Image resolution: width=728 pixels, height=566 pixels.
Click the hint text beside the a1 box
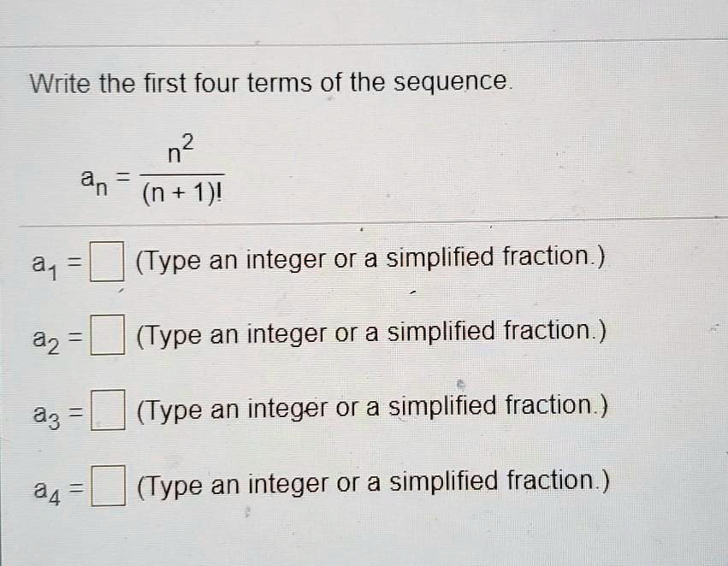pos(370,259)
